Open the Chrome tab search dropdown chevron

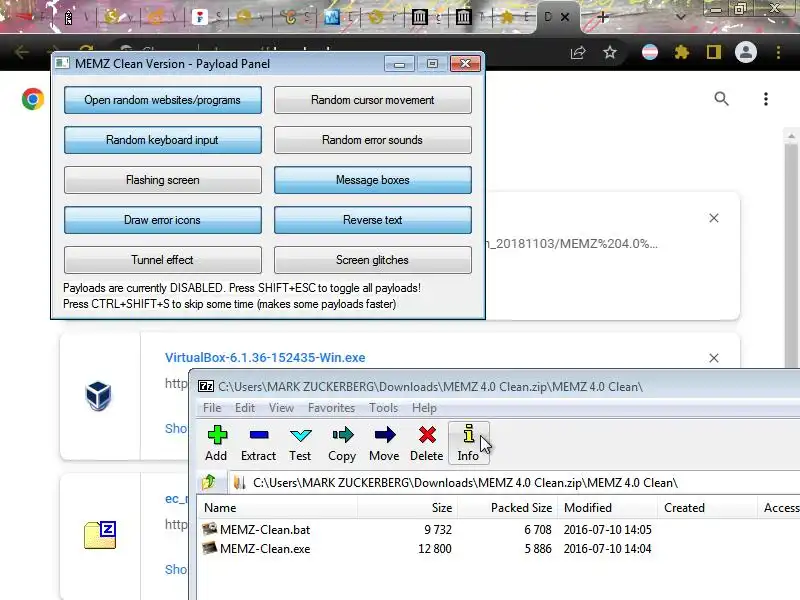(x=681, y=17)
